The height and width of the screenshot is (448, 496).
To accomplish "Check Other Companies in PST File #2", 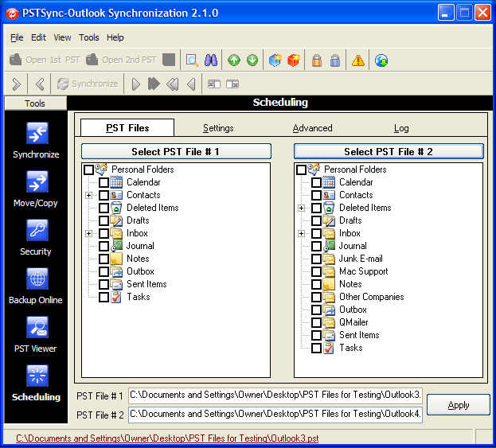I will 316,297.
